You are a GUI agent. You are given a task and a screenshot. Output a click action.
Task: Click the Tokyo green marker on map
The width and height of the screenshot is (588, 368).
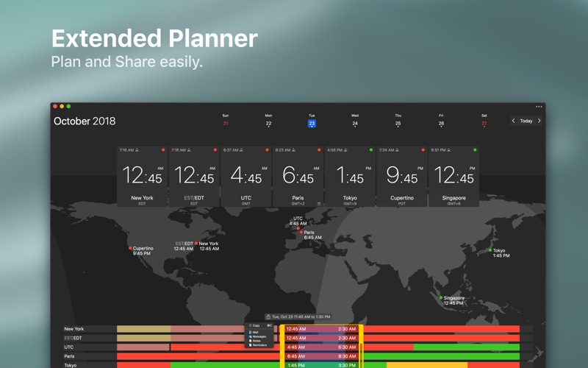tap(490, 250)
